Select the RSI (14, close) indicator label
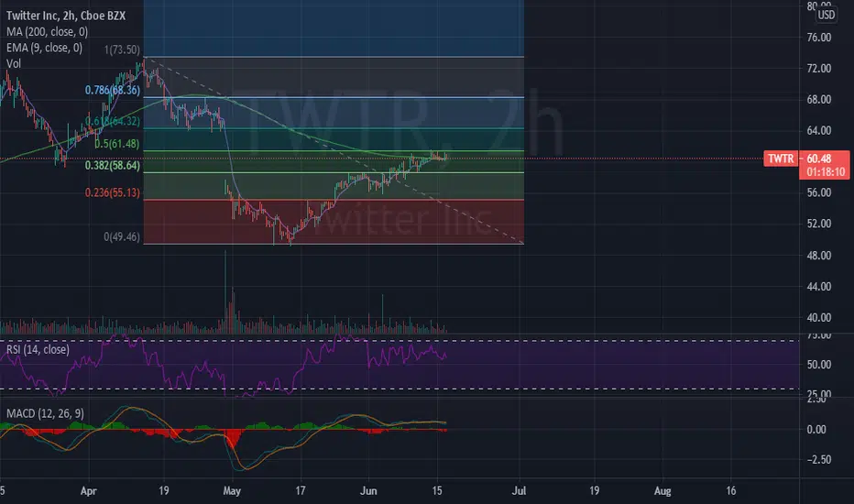The height and width of the screenshot is (504, 854). point(38,350)
